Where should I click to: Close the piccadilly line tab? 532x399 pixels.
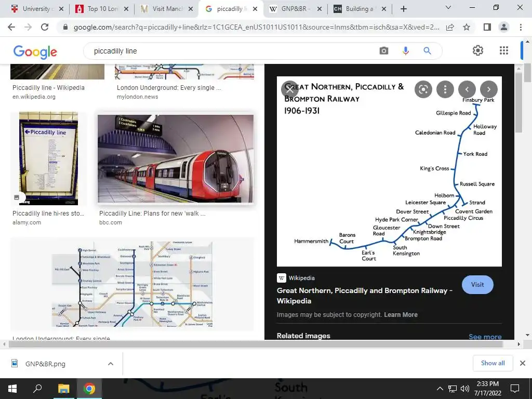[255, 9]
